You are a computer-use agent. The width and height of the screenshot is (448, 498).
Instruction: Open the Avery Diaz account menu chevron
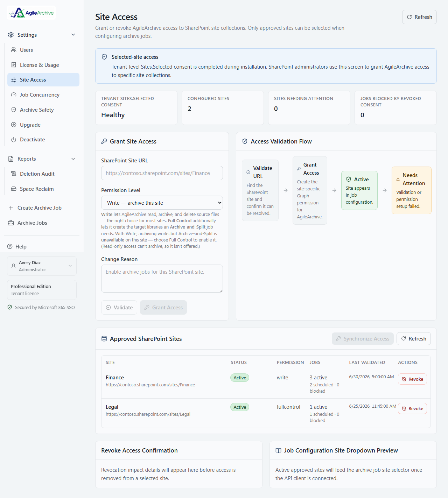pyautogui.click(x=70, y=266)
